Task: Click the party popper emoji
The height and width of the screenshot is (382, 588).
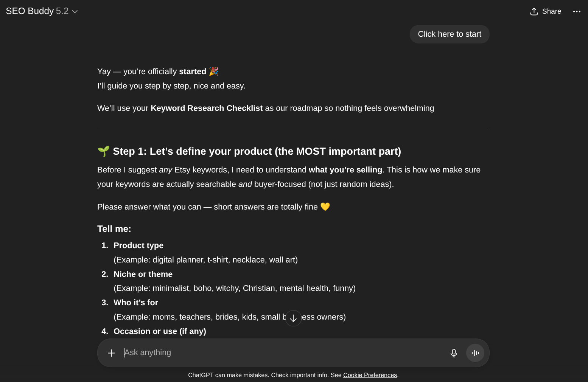Action: [214, 71]
